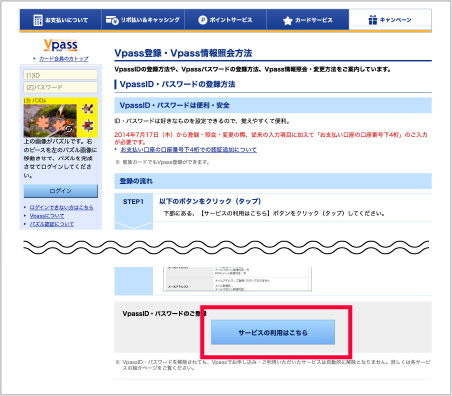Click the Vpass logo
Viewport: 452px width, 396px height.
61,45
